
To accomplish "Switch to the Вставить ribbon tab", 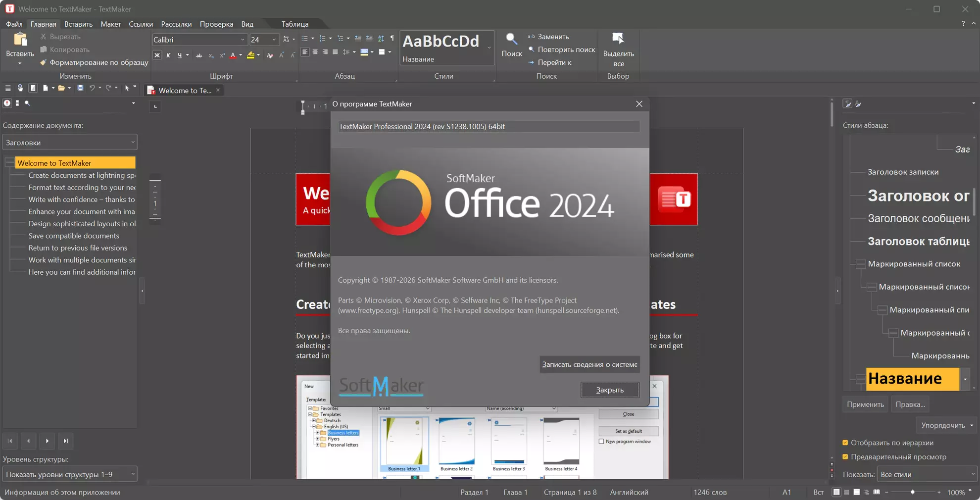I will pos(78,24).
